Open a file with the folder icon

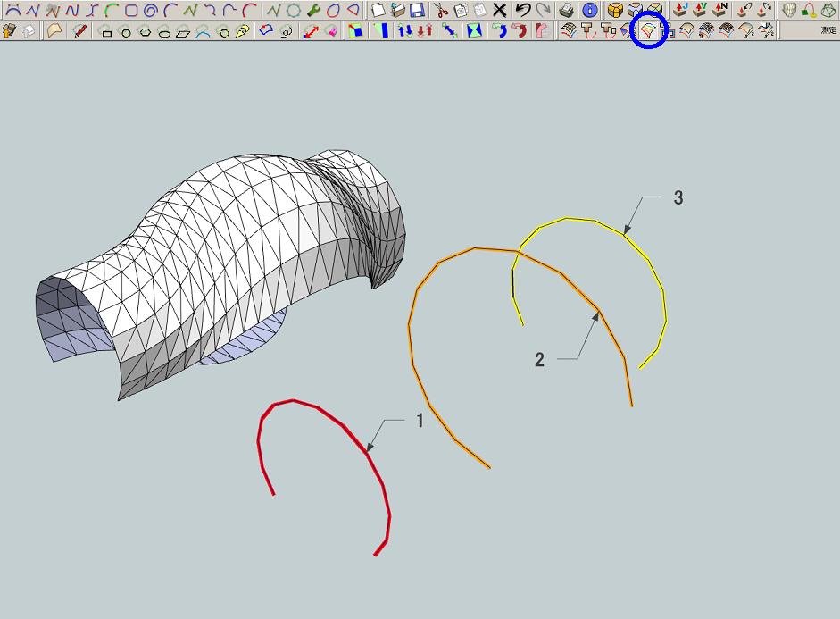pos(397,10)
